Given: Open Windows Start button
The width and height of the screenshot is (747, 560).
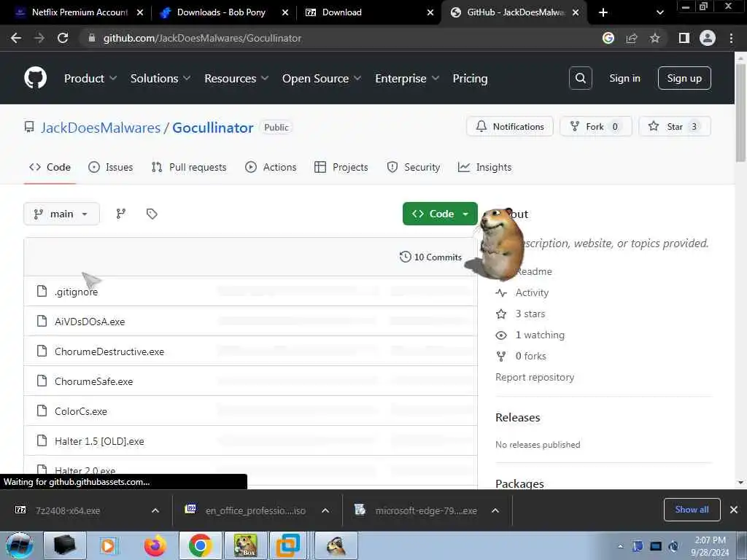Looking at the screenshot, I should [x=20, y=545].
